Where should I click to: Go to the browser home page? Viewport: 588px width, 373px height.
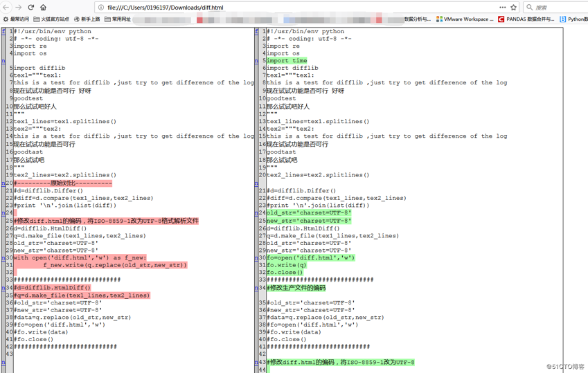(x=43, y=7)
